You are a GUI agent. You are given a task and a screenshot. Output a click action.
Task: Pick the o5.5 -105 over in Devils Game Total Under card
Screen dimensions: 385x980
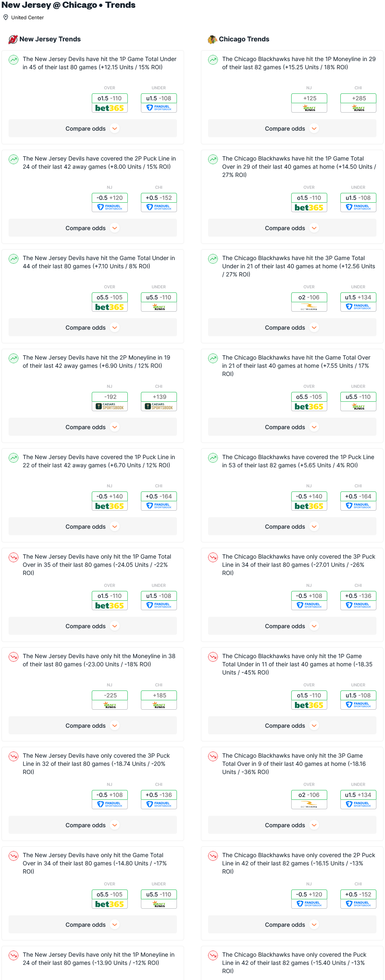tap(110, 302)
